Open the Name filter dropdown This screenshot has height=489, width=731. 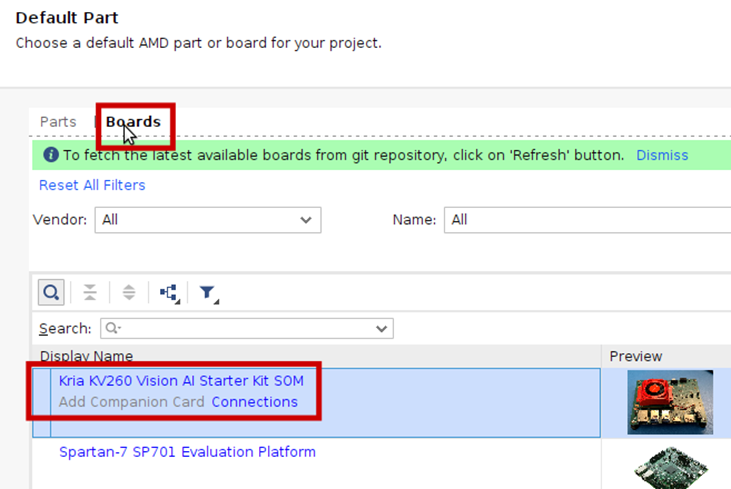(x=588, y=220)
